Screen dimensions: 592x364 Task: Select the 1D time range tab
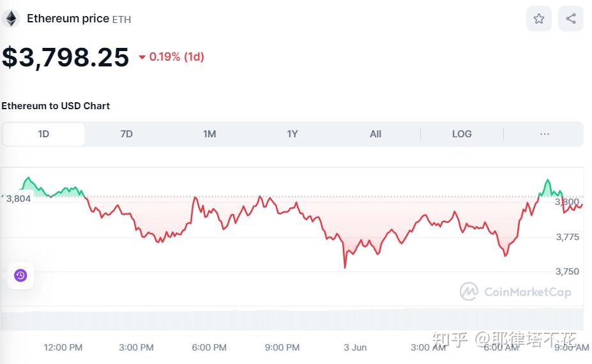click(43, 134)
